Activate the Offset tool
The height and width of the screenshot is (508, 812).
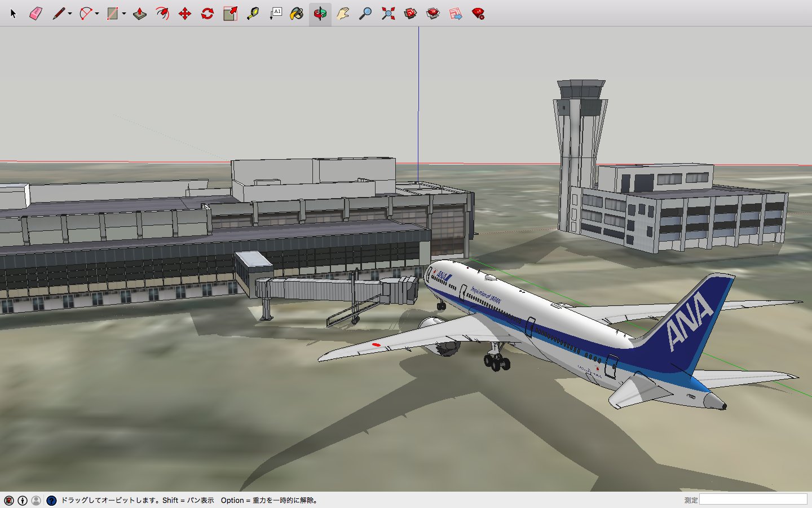click(x=162, y=14)
